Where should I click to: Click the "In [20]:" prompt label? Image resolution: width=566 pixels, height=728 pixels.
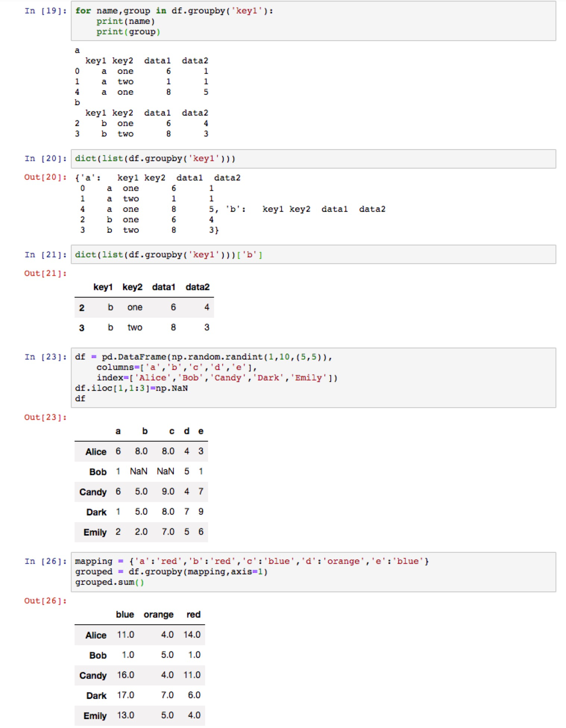pos(46,159)
